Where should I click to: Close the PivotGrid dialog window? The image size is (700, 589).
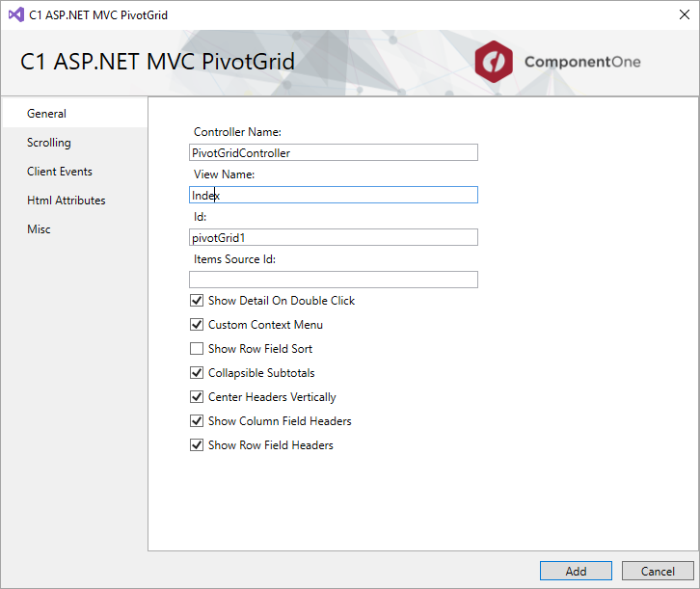(x=684, y=14)
